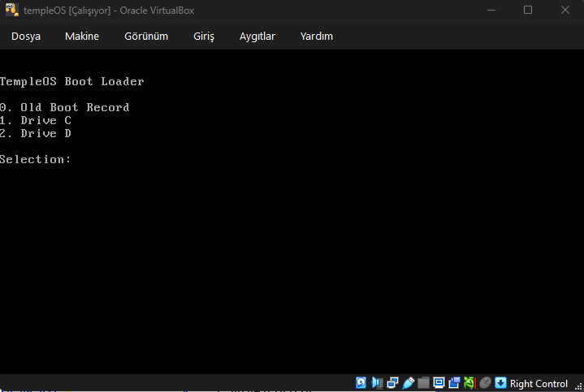Viewport: 584px width, 392px height.
Task: Click the keyboard capture arrow icon
Action: [500, 383]
